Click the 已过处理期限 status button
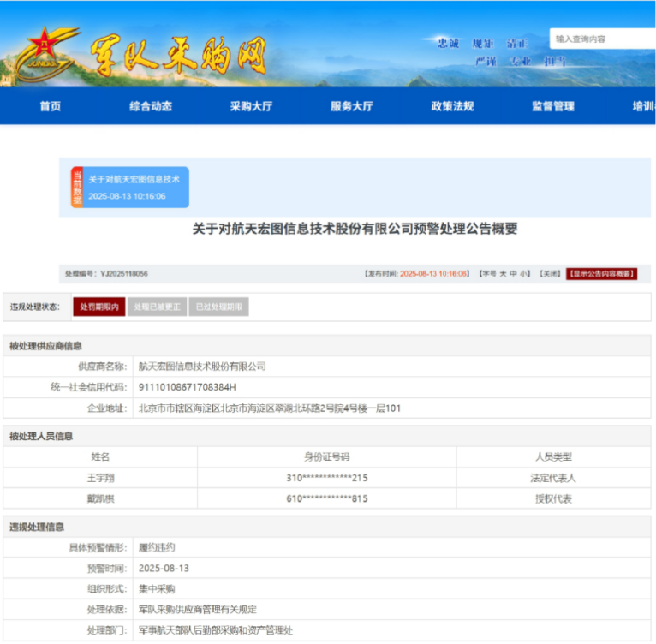 coord(218,307)
